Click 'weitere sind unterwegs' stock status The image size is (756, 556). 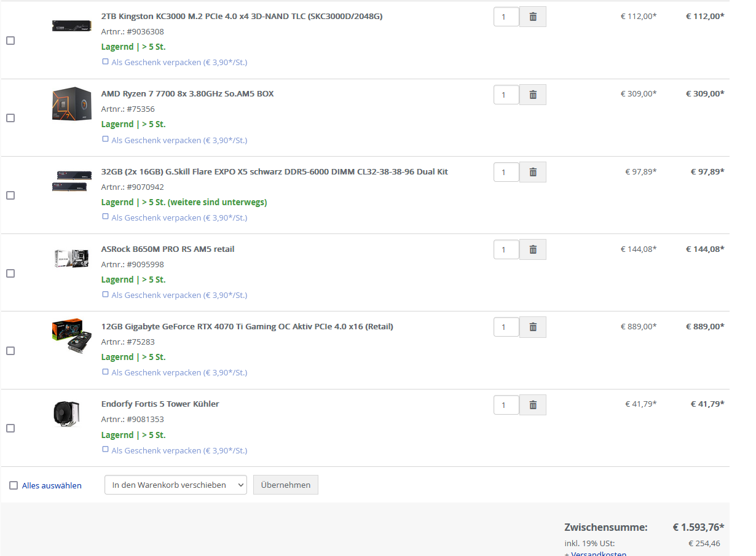[218, 202]
